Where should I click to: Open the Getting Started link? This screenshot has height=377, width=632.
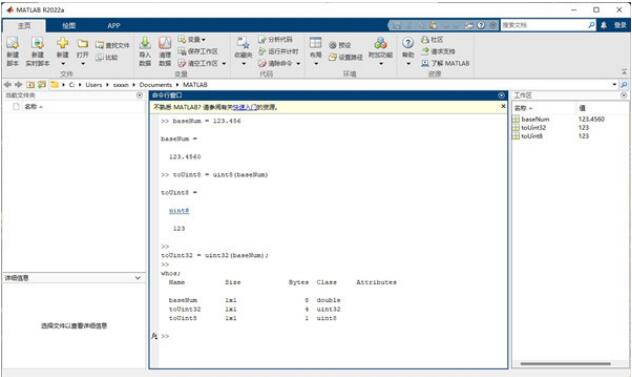tap(245, 107)
